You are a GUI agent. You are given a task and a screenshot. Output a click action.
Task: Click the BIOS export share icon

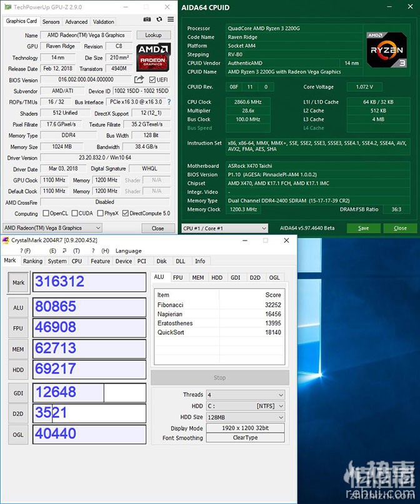point(139,79)
